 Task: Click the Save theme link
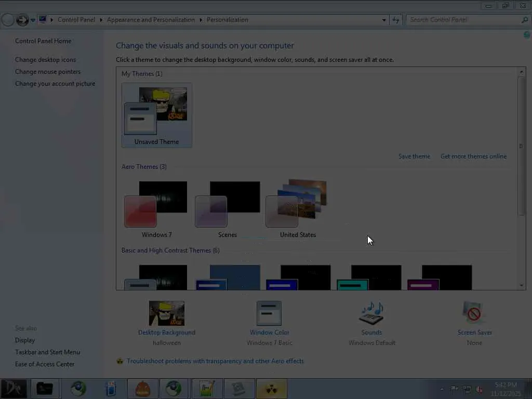[414, 156]
